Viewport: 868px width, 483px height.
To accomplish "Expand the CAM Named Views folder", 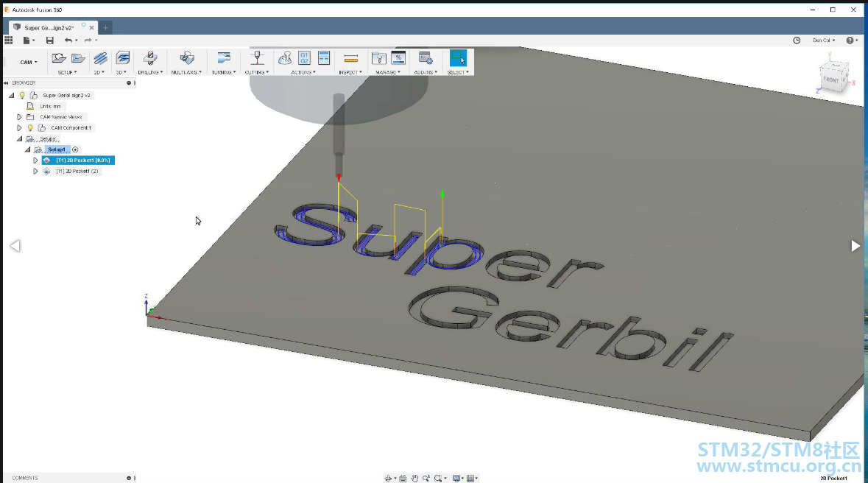I will (19, 117).
